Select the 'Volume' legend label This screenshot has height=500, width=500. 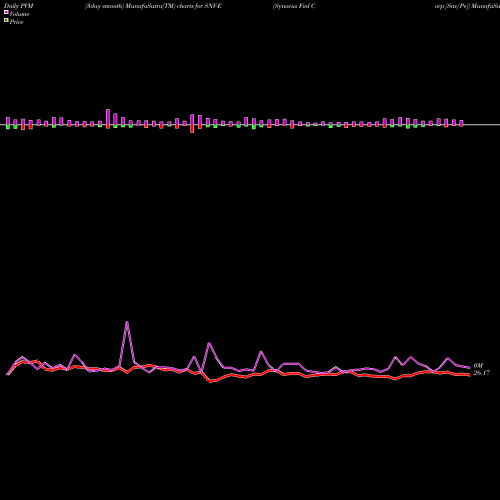pyautogui.click(x=19, y=14)
